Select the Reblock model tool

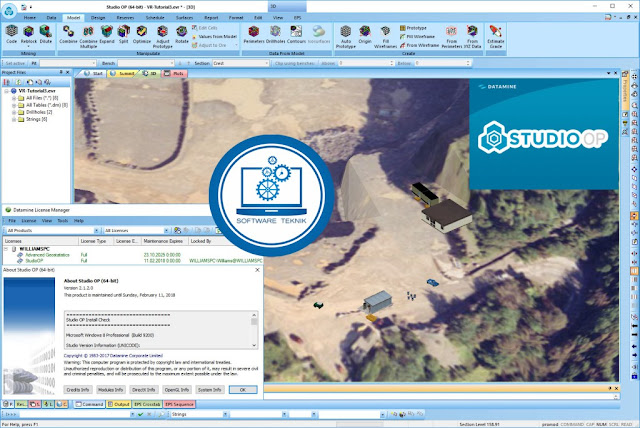(x=29, y=33)
